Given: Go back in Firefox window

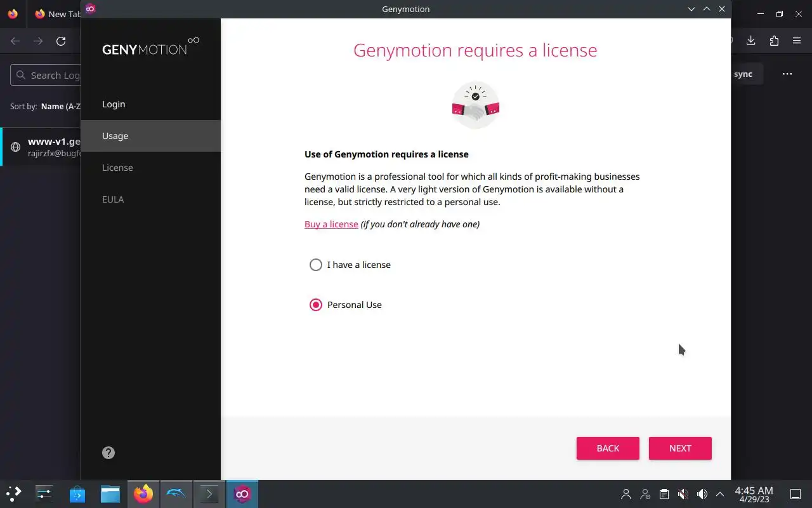Looking at the screenshot, I should pos(15,41).
